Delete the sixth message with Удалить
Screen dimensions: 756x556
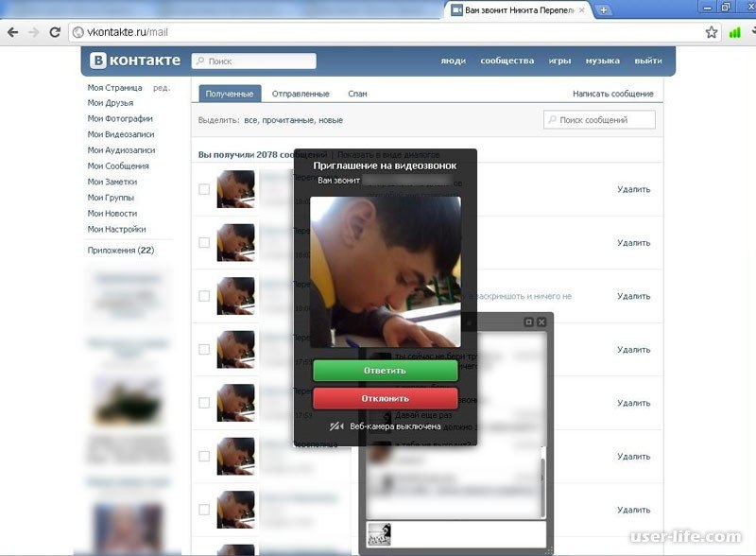click(633, 456)
